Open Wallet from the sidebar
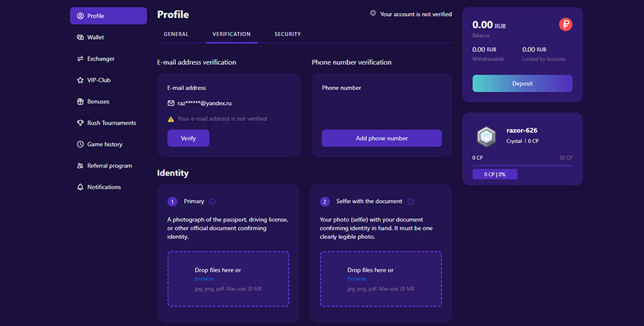 95,37
